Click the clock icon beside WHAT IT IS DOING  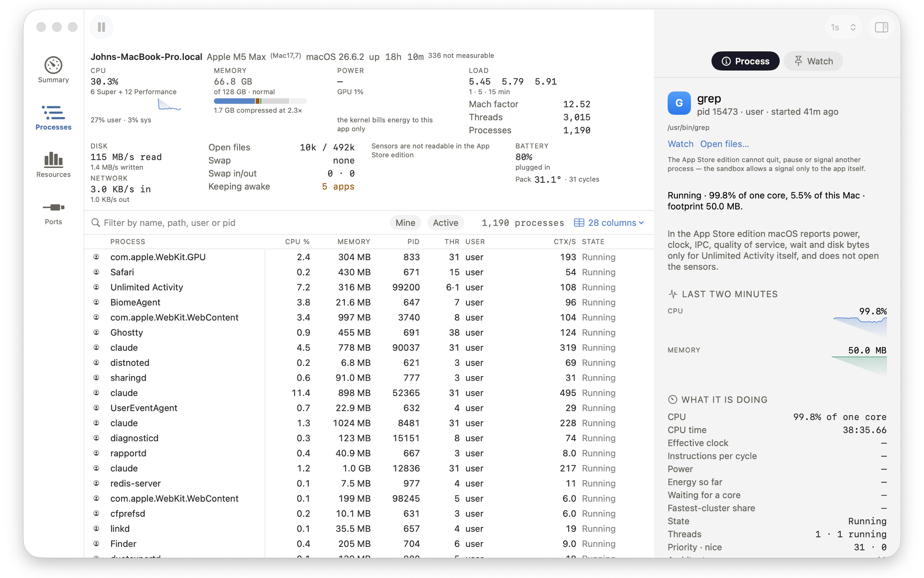point(672,400)
